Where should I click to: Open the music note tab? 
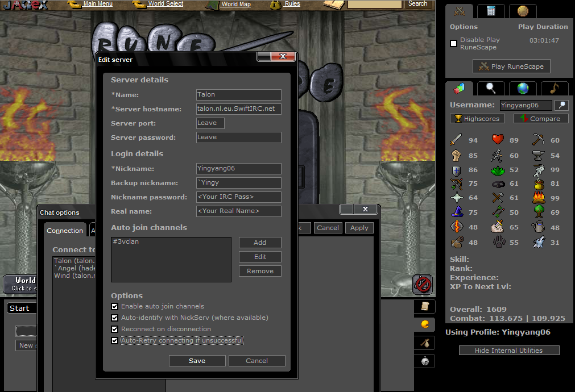[x=555, y=88]
